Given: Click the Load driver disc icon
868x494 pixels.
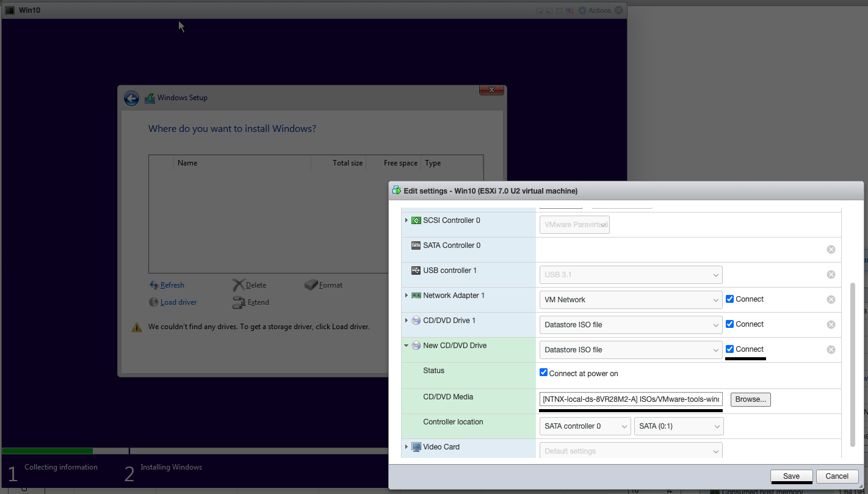Looking at the screenshot, I should click(x=154, y=302).
